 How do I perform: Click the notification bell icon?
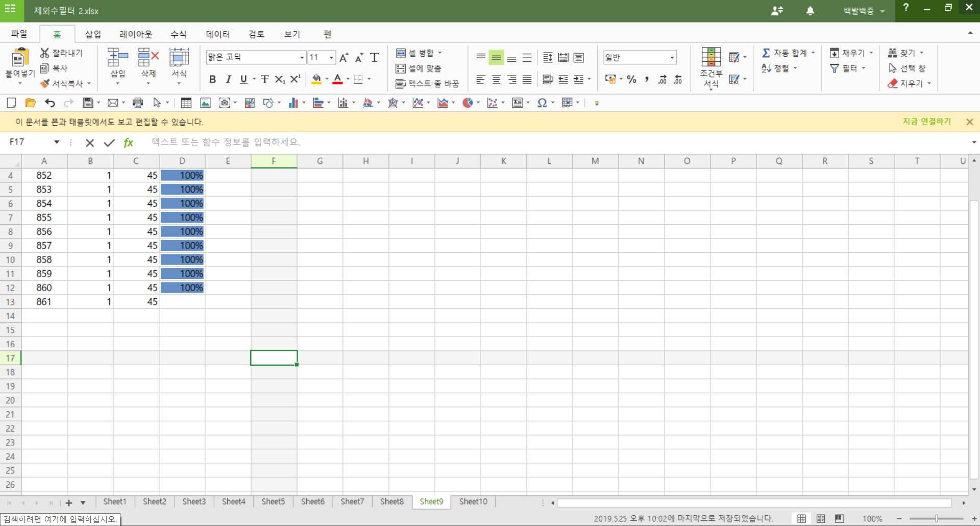click(x=810, y=11)
